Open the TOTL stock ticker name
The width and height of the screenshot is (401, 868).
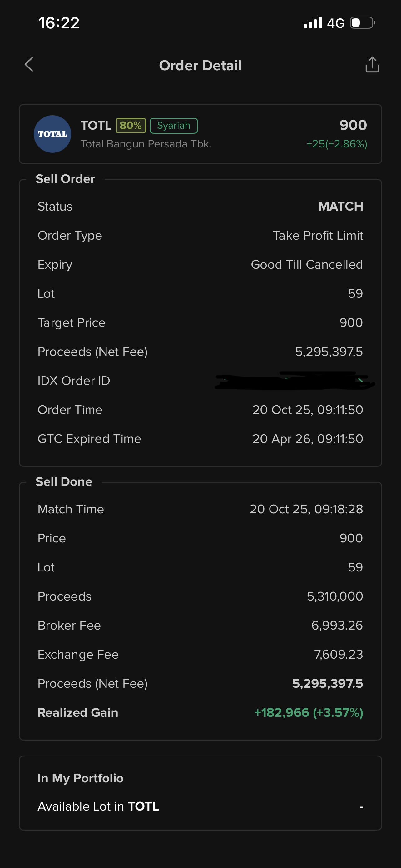(96, 126)
